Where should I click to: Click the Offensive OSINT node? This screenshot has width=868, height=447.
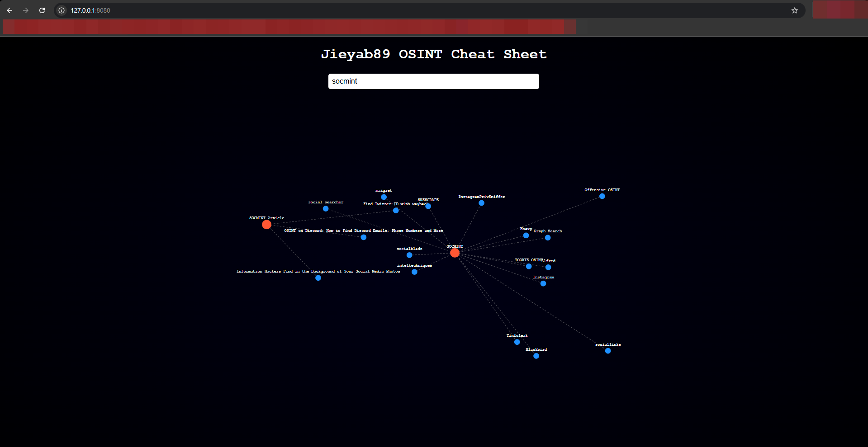pyautogui.click(x=602, y=196)
